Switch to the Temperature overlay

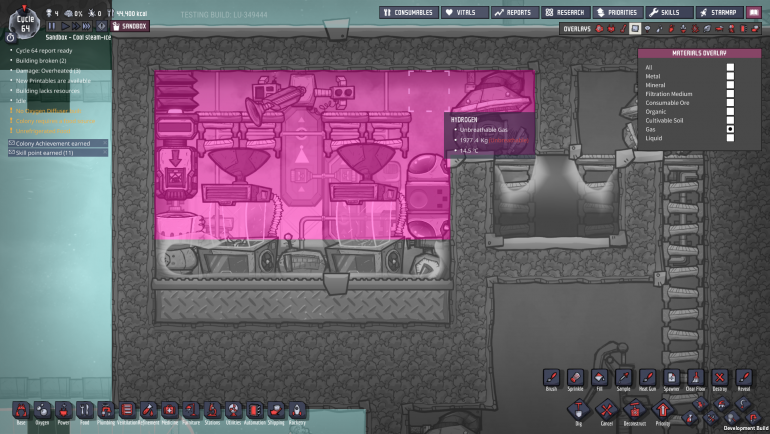623,29
